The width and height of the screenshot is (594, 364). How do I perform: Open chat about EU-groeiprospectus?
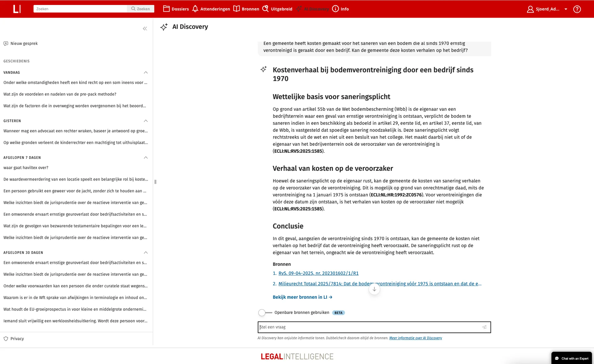pos(75,310)
